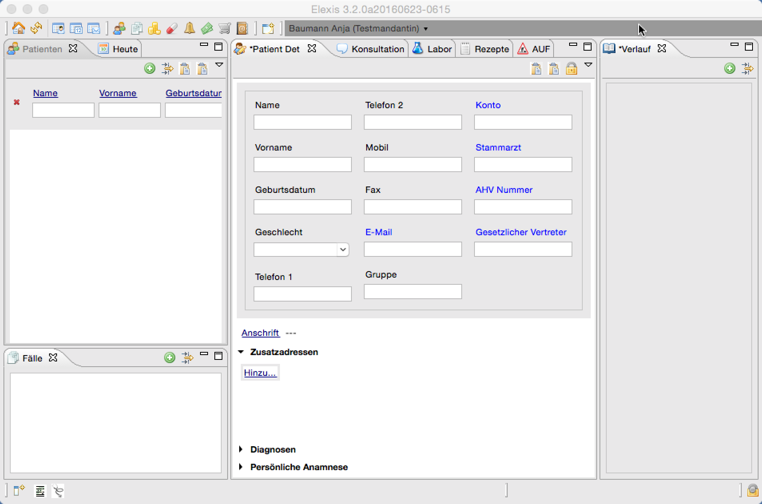Click the Gesetzlicher Vertreter link
762x504 pixels.
[x=521, y=232]
